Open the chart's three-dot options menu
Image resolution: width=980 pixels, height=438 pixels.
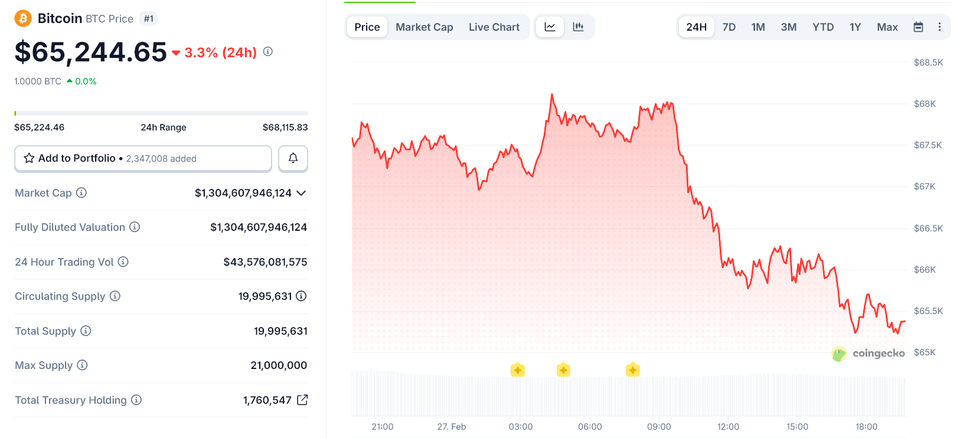tap(939, 27)
